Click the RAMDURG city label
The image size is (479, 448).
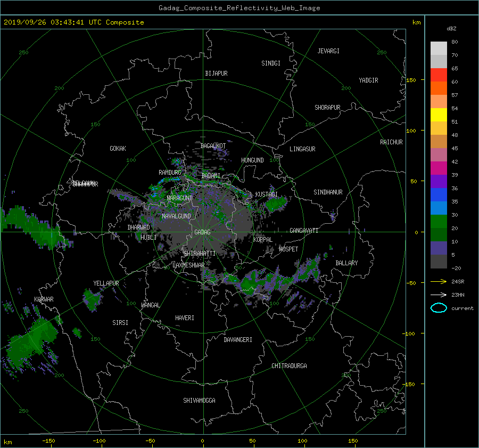170,173
